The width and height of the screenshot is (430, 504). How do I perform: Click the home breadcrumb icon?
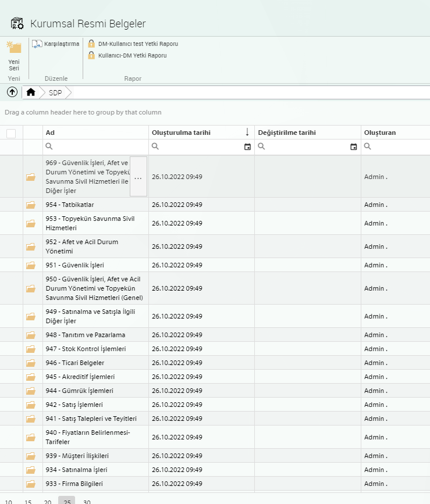coord(31,92)
